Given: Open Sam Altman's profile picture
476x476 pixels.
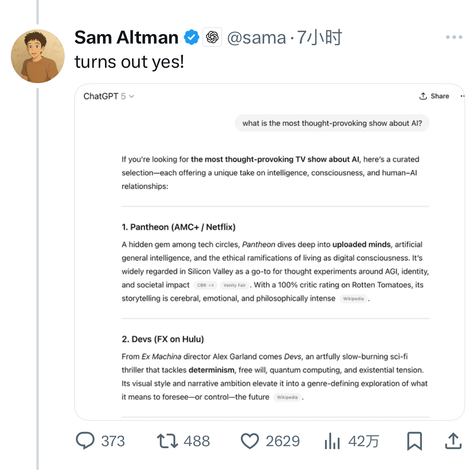Looking at the screenshot, I should click(38, 56).
